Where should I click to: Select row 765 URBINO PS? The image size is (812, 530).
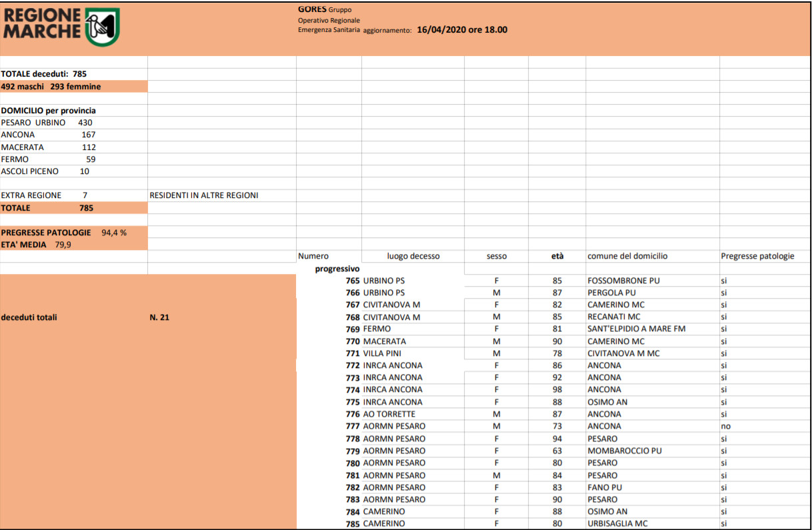coord(553,281)
